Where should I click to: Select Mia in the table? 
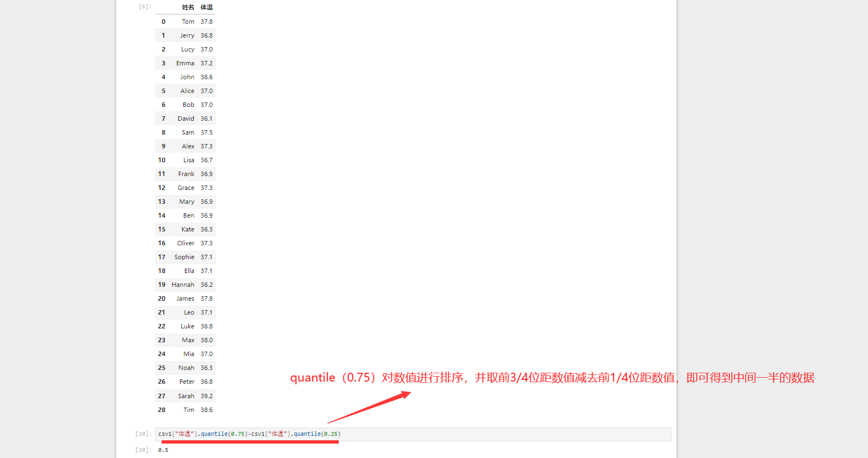point(189,354)
